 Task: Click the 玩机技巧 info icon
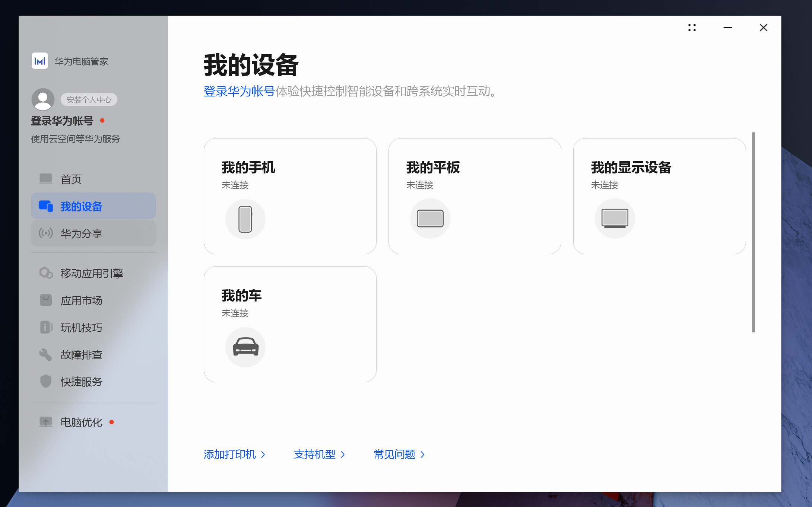click(x=46, y=327)
